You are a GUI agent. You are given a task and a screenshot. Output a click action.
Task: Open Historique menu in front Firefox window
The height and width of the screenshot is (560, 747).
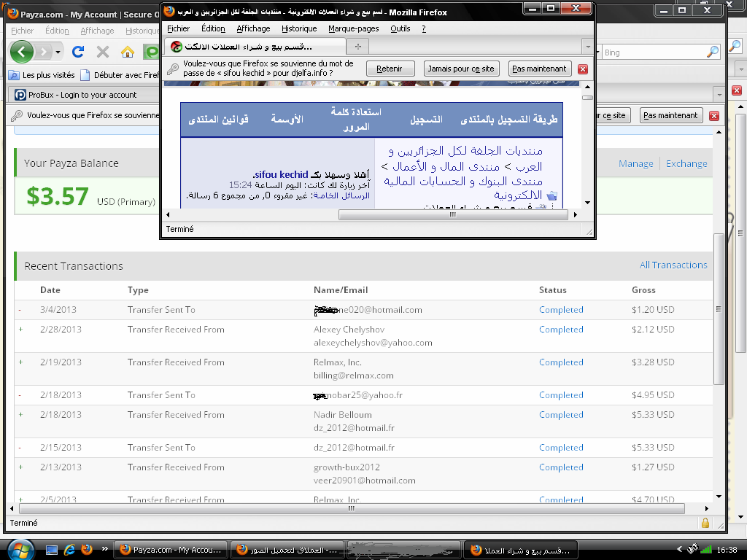tap(298, 28)
